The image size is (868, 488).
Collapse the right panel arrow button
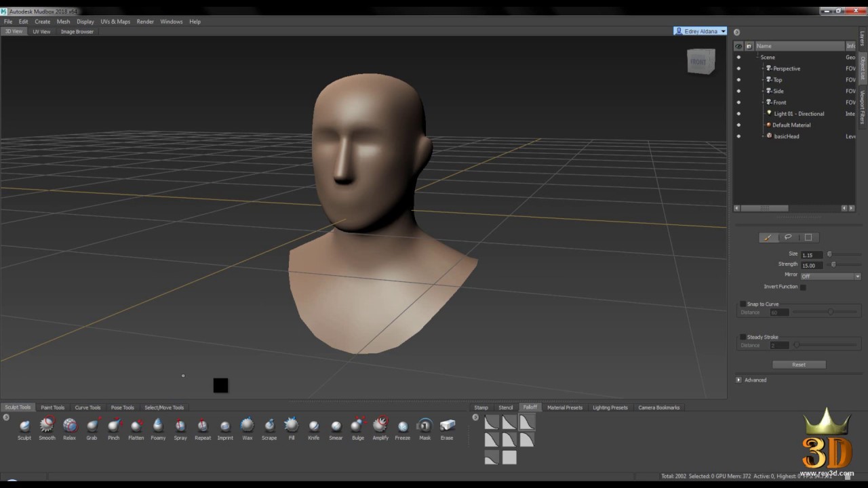736,32
